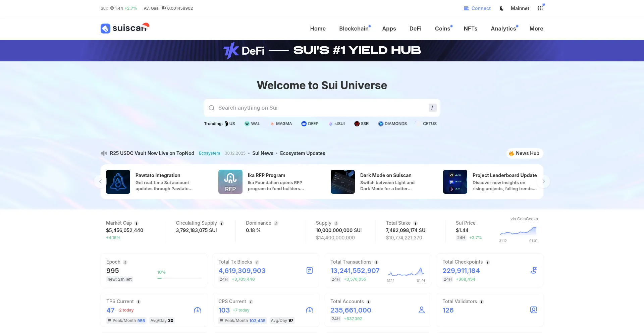Click the TPS Current speedometer icon
644x333 pixels.
[197, 310]
